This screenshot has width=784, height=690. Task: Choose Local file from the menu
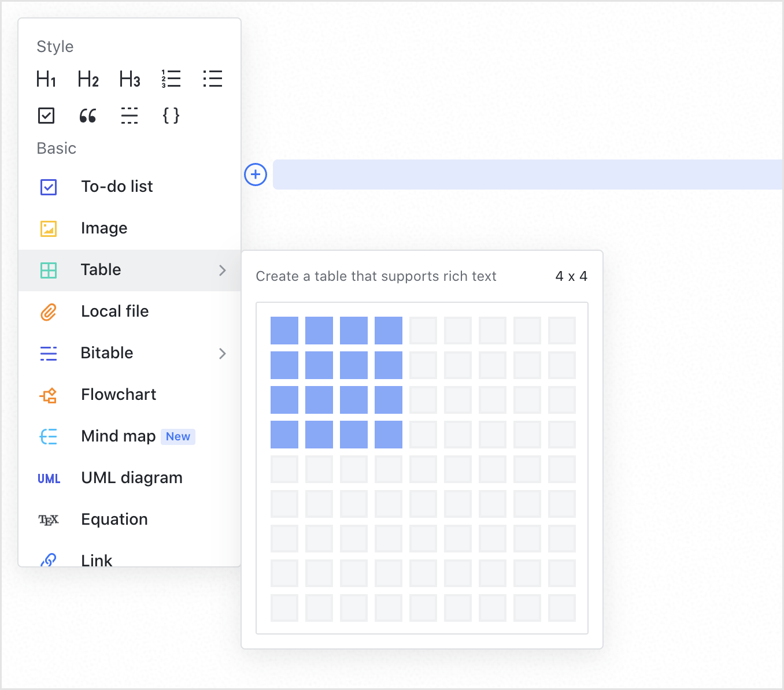pyautogui.click(x=114, y=311)
